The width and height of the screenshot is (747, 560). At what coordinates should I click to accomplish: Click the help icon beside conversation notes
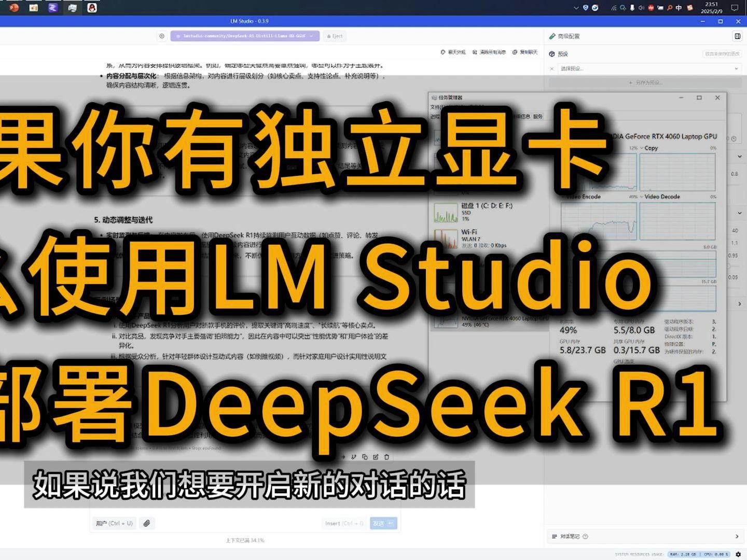pyautogui.click(x=585, y=536)
